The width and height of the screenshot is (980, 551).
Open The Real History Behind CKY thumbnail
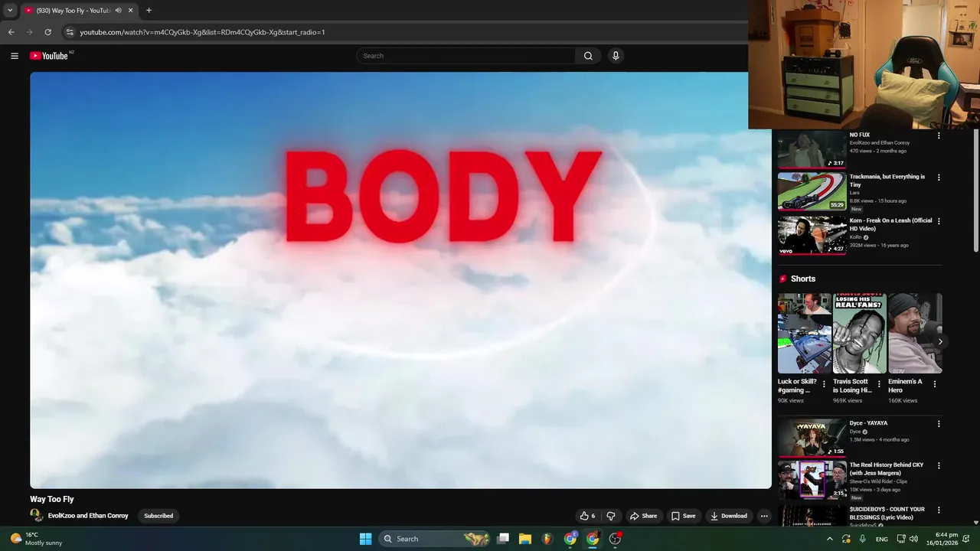pyautogui.click(x=812, y=480)
